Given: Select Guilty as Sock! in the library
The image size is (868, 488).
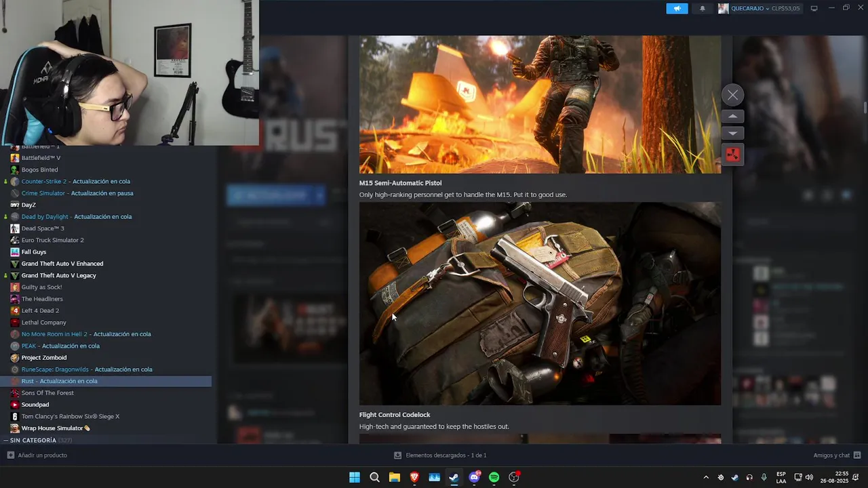Looking at the screenshot, I should [x=41, y=287].
